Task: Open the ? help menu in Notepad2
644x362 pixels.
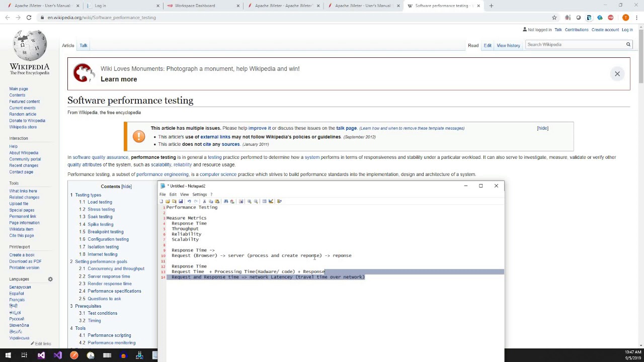Action: 211,195
